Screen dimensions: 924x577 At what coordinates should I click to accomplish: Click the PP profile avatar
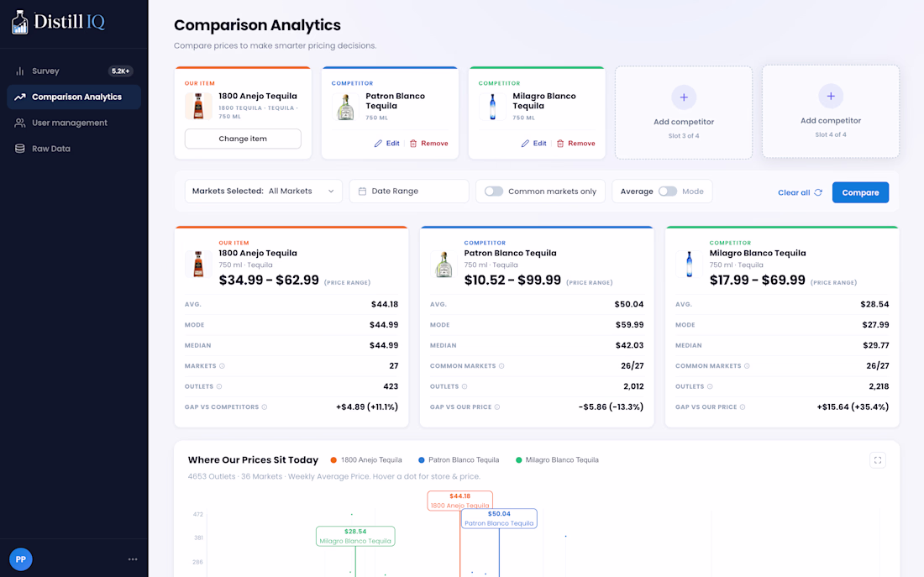[21, 559]
